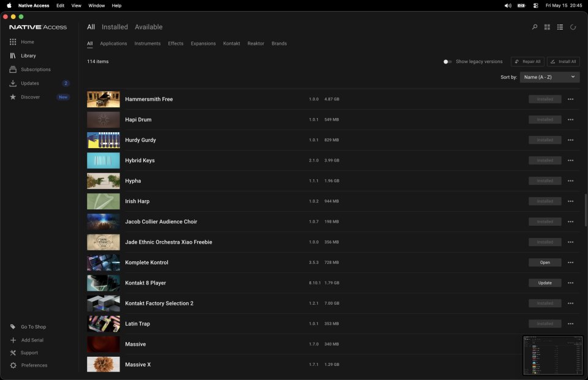
Task: Open the Window menu
Action: (96, 6)
